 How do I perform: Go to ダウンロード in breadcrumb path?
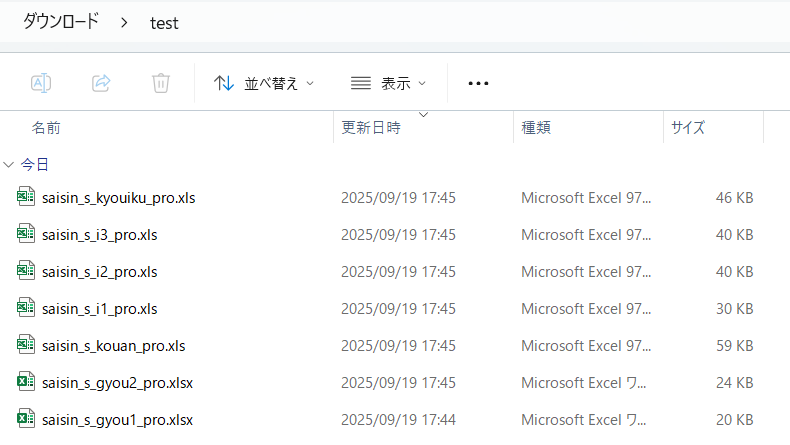[x=60, y=22]
